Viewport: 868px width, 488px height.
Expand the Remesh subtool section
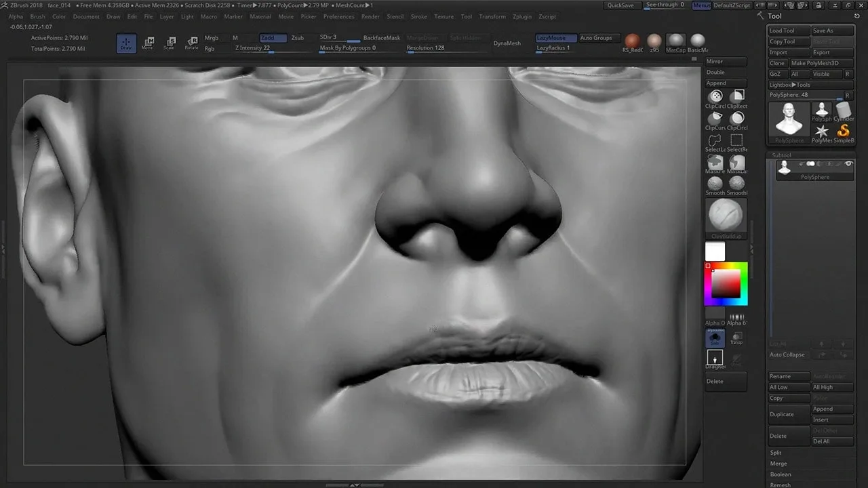[x=780, y=485]
